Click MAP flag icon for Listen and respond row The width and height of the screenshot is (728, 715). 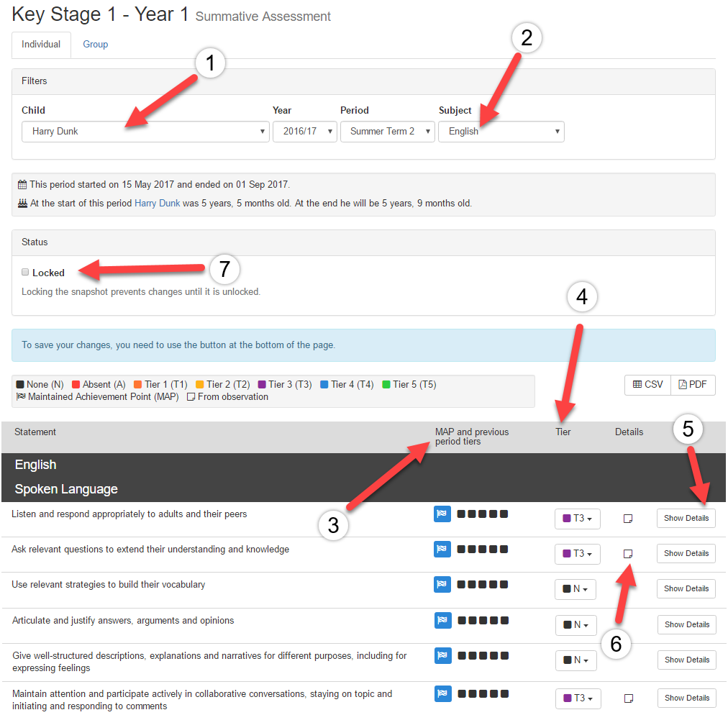click(442, 514)
